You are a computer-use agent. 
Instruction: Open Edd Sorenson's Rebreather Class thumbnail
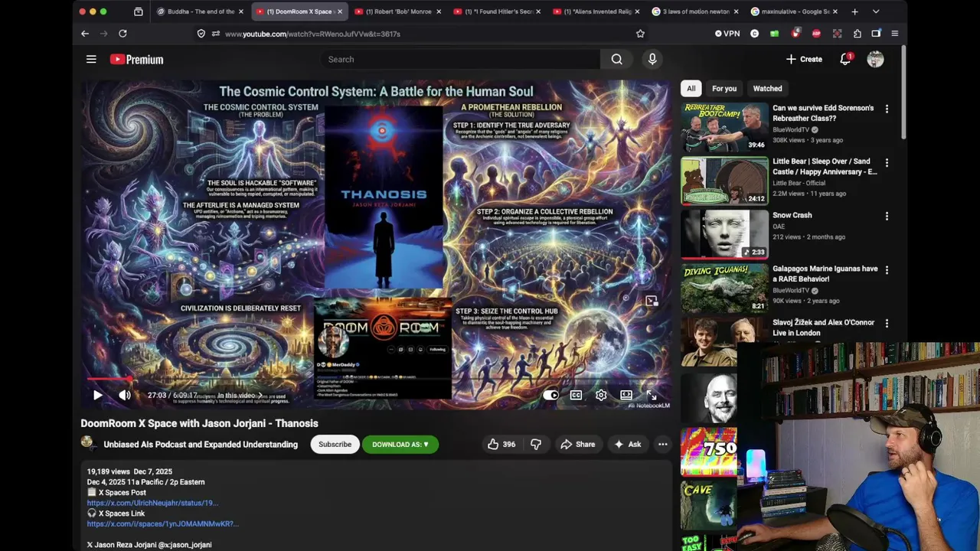click(x=724, y=127)
